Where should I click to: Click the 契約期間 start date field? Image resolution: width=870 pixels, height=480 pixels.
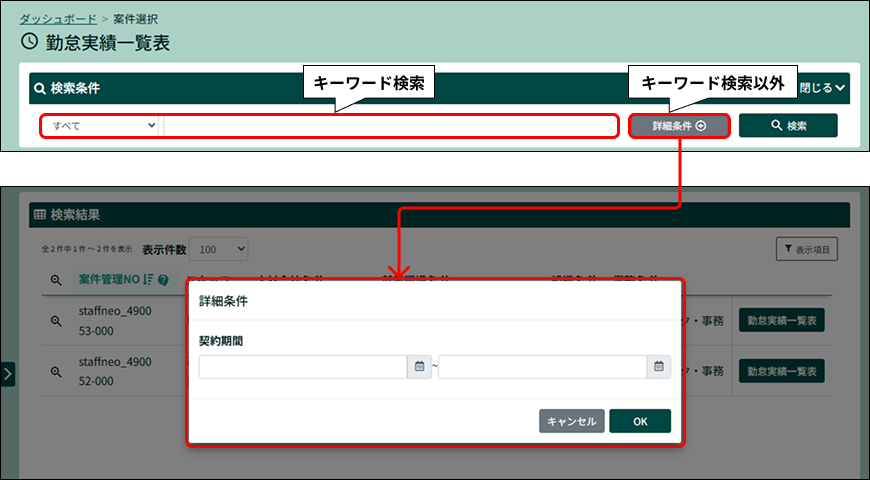(x=303, y=367)
